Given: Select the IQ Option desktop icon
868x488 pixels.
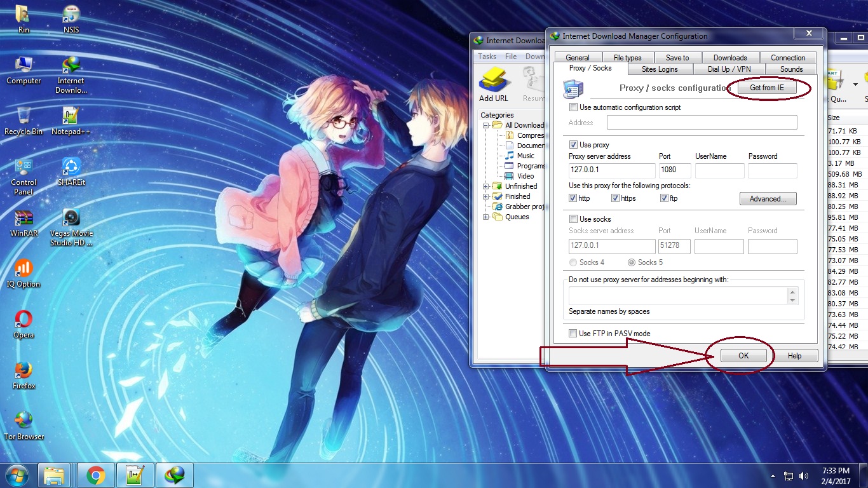Looking at the screenshot, I should click(x=24, y=273).
